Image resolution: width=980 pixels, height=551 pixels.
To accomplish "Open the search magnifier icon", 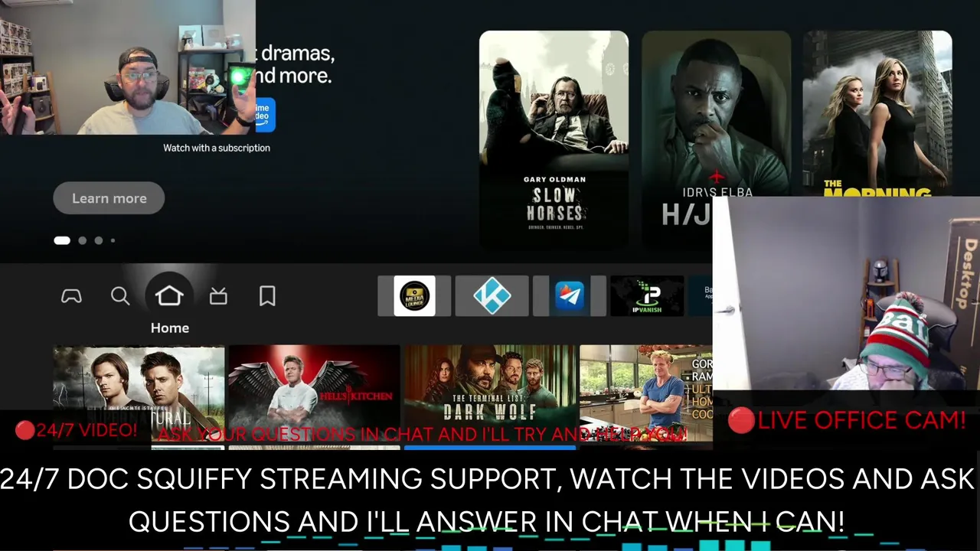I will [x=120, y=296].
